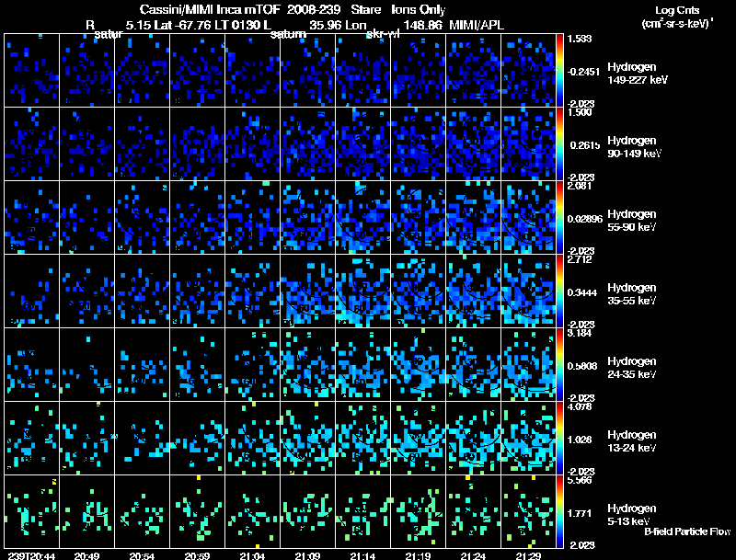The image size is (736, 560).
Task: Click the color scale value '0.3444'
Action: pos(582,292)
